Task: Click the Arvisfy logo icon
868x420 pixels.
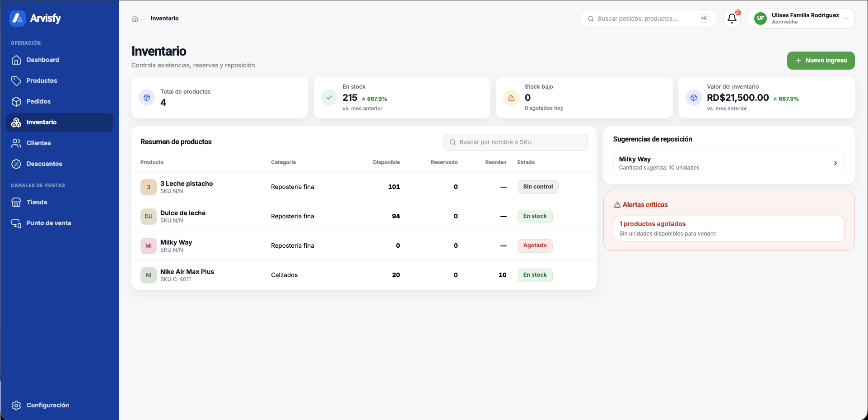Action: click(17, 18)
